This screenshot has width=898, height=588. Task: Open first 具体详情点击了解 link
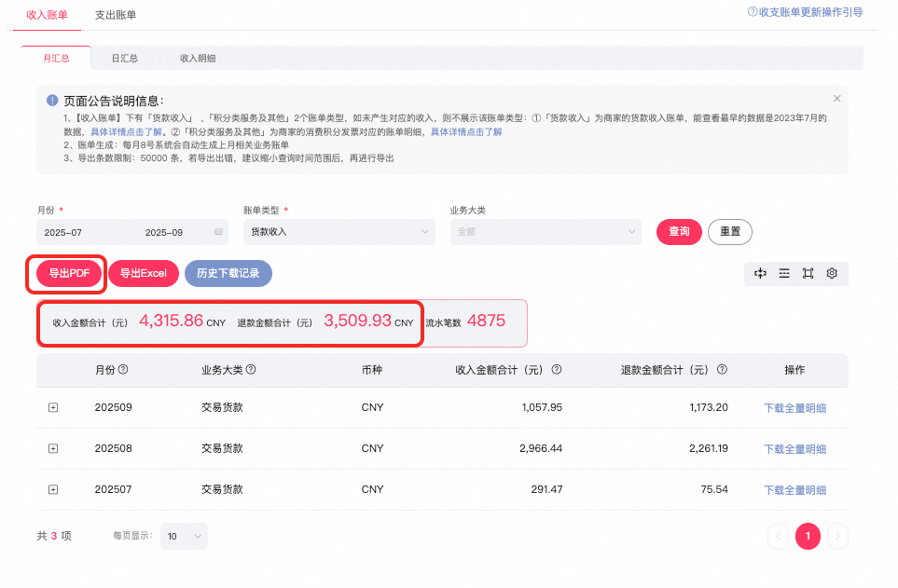point(126,131)
